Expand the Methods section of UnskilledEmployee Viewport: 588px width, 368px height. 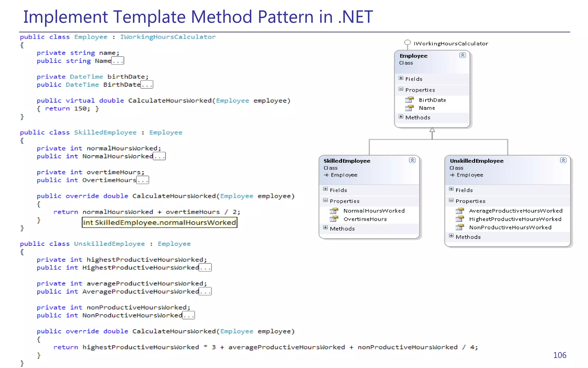tap(451, 236)
